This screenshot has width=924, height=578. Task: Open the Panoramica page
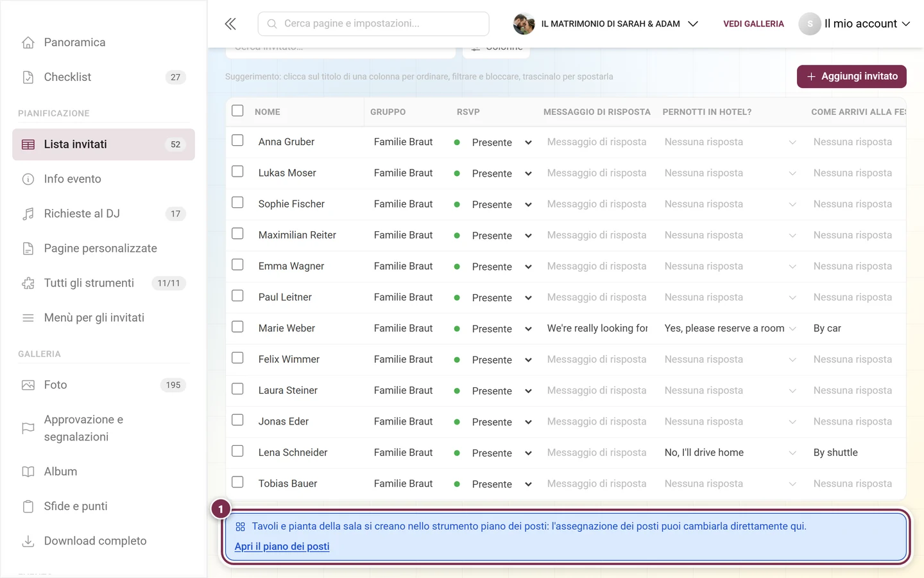point(103,42)
